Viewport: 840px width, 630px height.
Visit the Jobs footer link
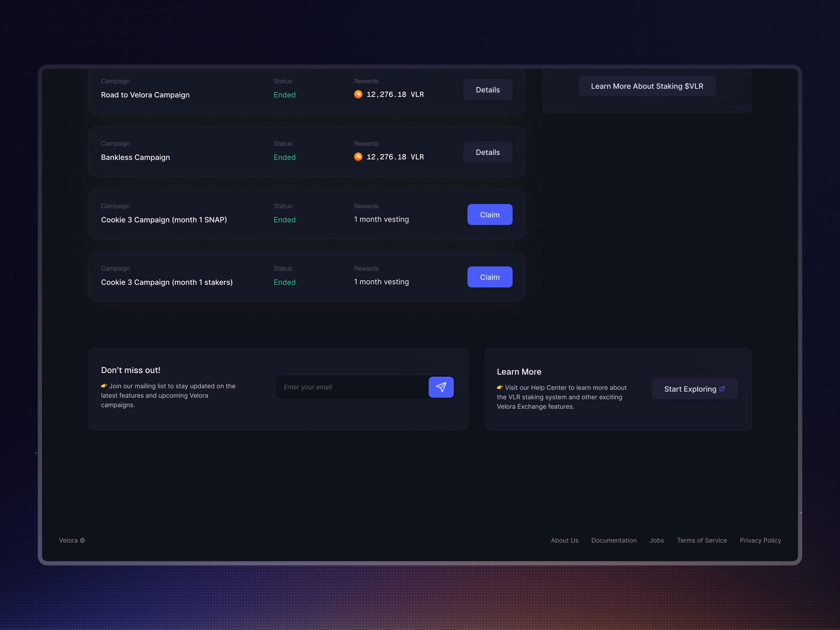pos(657,540)
